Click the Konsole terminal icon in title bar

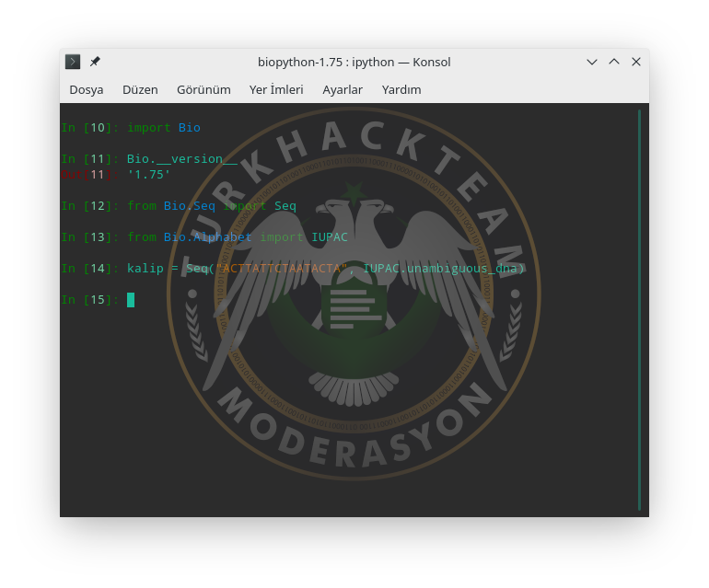coord(73,62)
